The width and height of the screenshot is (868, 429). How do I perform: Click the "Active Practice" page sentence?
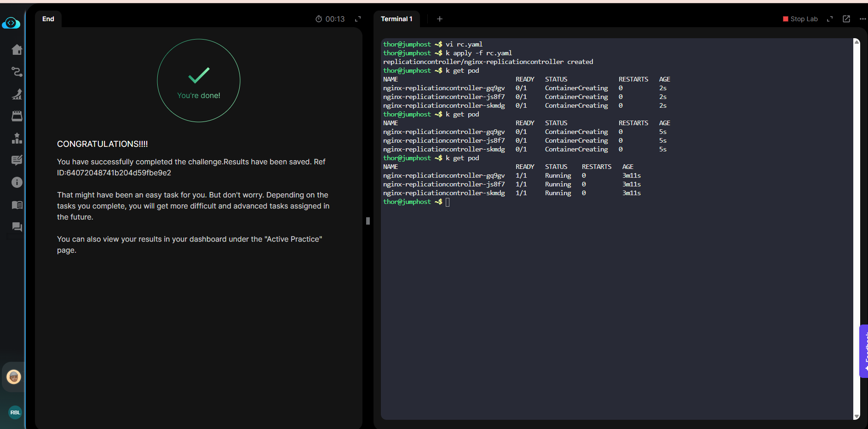[x=190, y=245]
